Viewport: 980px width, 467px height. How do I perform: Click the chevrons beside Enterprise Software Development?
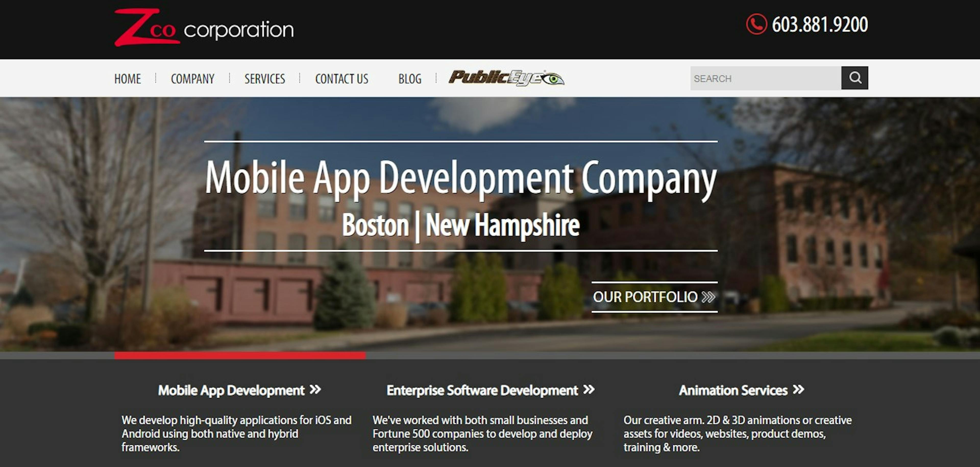[x=589, y=389]
